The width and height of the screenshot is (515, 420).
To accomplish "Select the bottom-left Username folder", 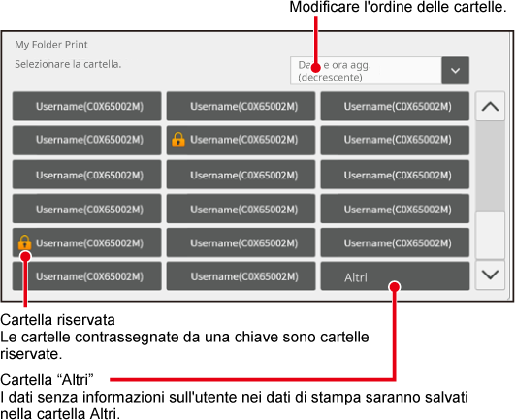I will [86, 276].
